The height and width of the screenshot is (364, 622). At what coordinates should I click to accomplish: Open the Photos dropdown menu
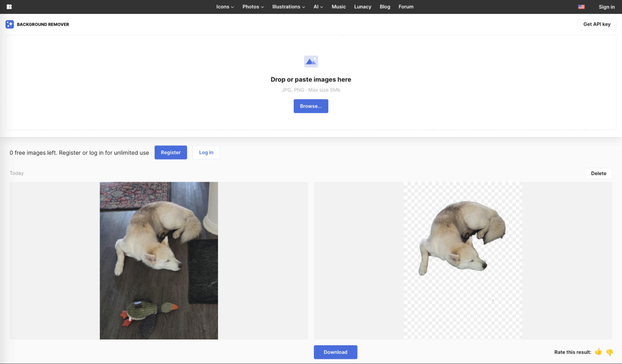253,7
